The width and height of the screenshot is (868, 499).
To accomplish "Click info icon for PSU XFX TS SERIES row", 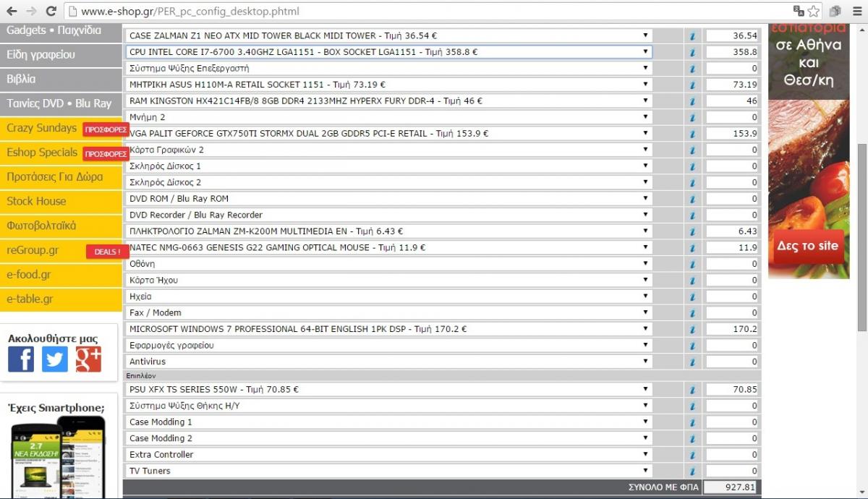I will click(x=693, y=390).
